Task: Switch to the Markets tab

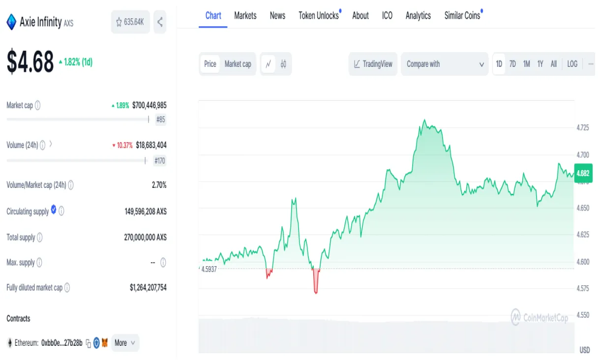Action: (x=245, y=15)
